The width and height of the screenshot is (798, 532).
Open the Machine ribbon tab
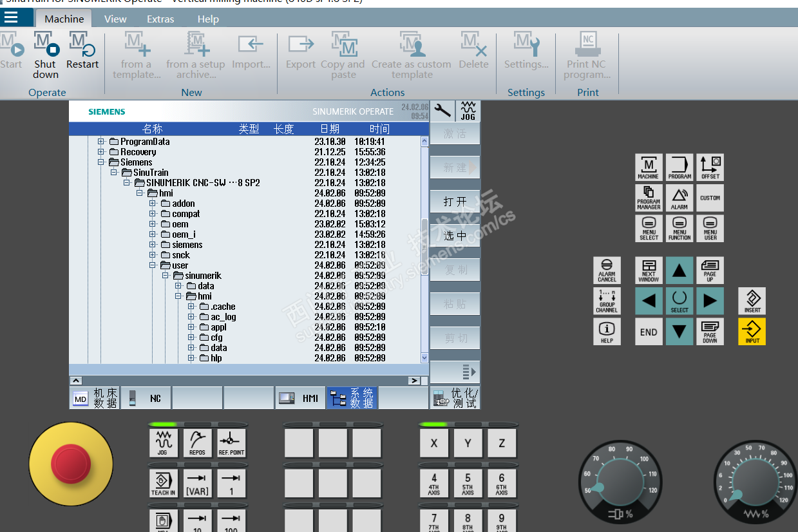coord(64,19)
